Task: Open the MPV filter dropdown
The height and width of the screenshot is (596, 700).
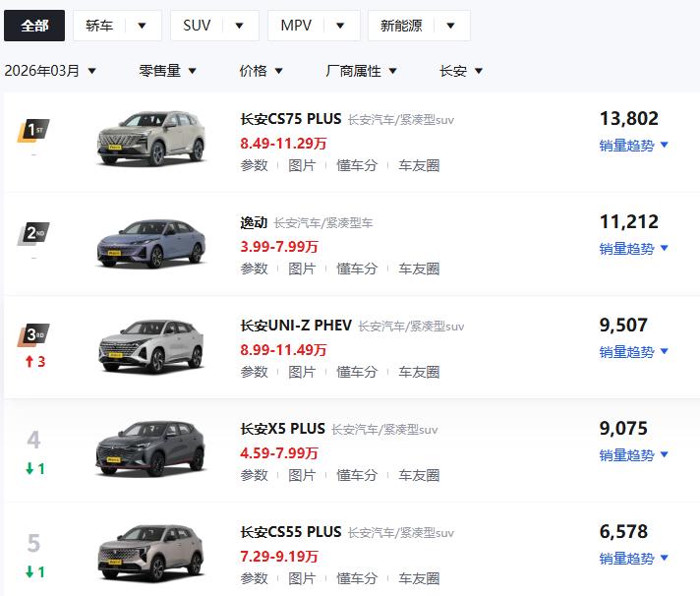Action: 314,26
